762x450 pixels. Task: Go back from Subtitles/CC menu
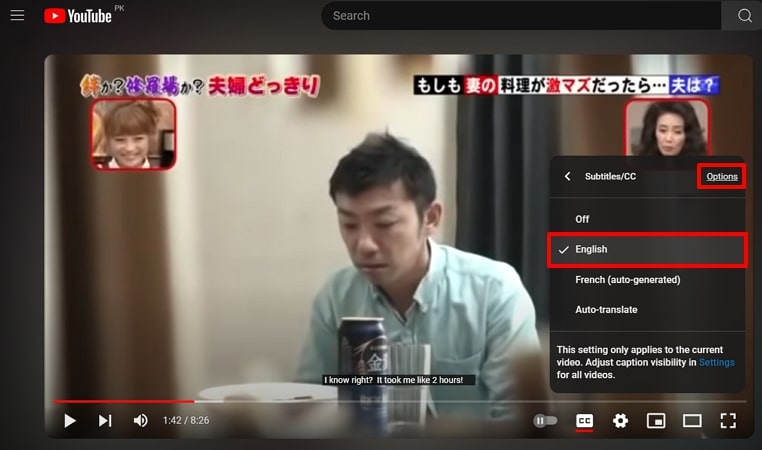tap(568, 177)
